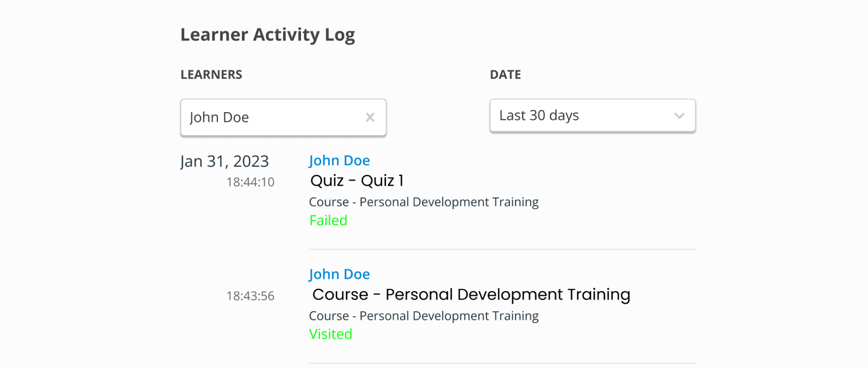Open the Last 30 days date dropdown
This screenshot has height=368, width=868.
pyautogui.click(x=580, y=116)
